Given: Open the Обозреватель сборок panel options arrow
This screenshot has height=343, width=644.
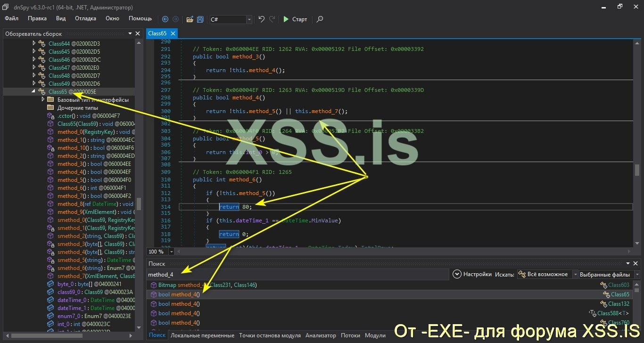Looking at the screenshot, I should (130, 33).
